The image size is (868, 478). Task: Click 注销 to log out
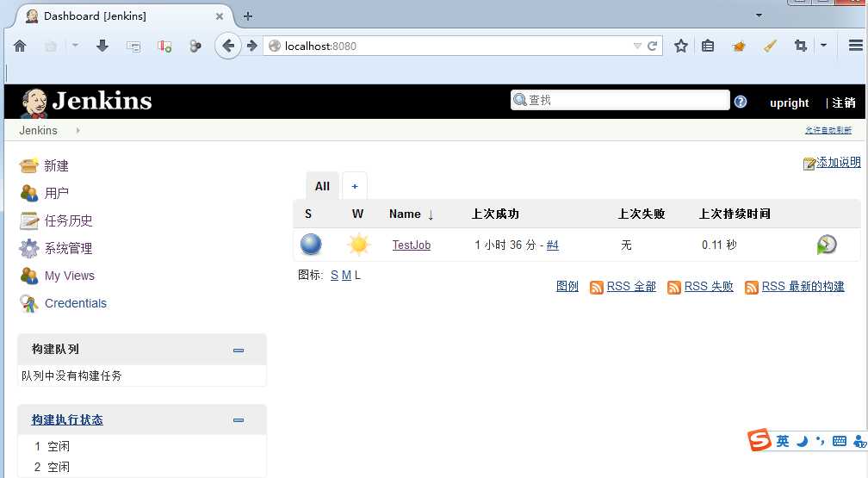[x=844, y=103]
